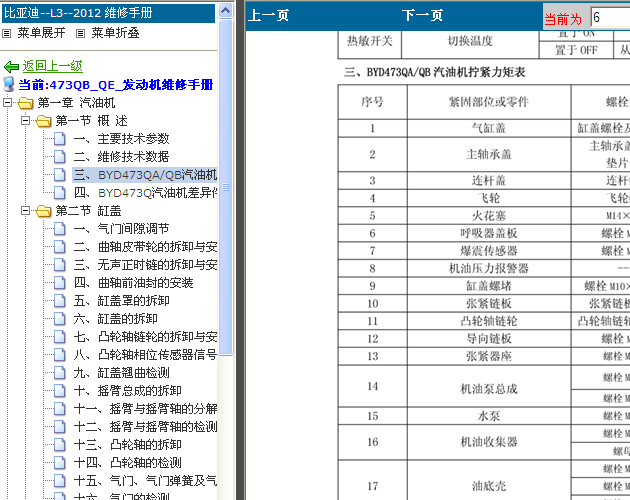Go to next page with 下一页
Screen dimensions: 630x500
[x=422, y=16]
